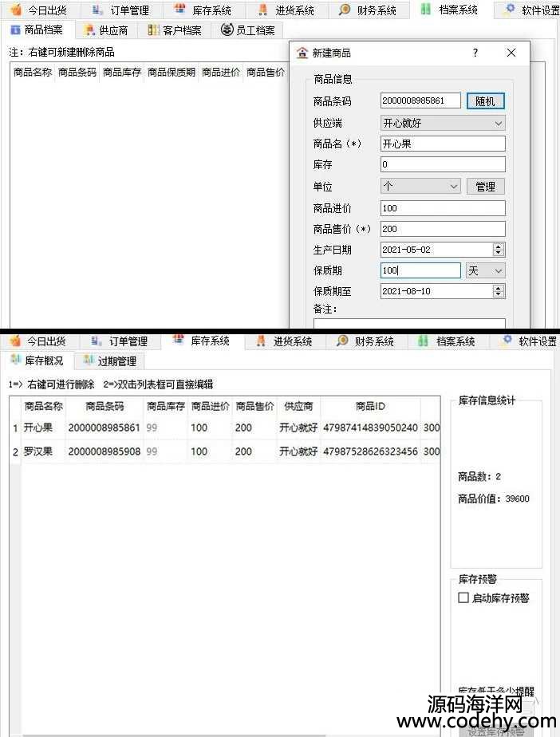Screen dimensions: 560x737
Task: Click the 过期管理 tab icon
Action: [x=89, y=361]
